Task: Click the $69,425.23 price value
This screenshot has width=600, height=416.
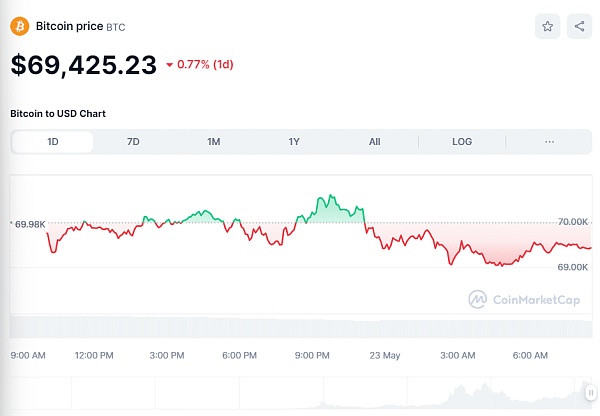Action: pos(84,65)
